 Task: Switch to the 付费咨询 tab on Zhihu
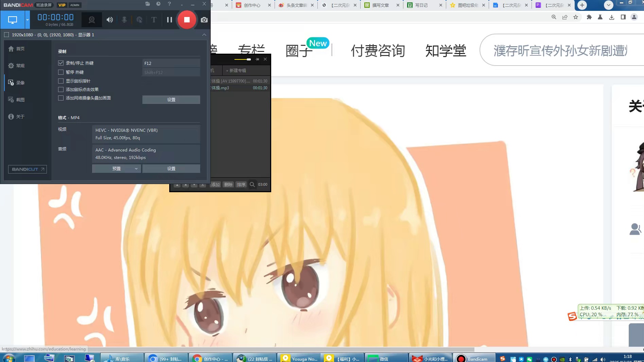[x=378, y=51]
